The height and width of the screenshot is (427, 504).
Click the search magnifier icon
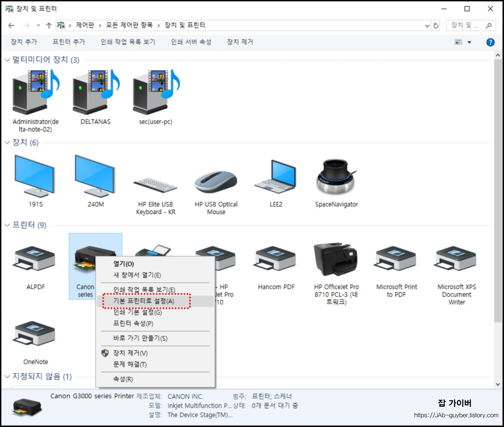[x=489, y=26]
